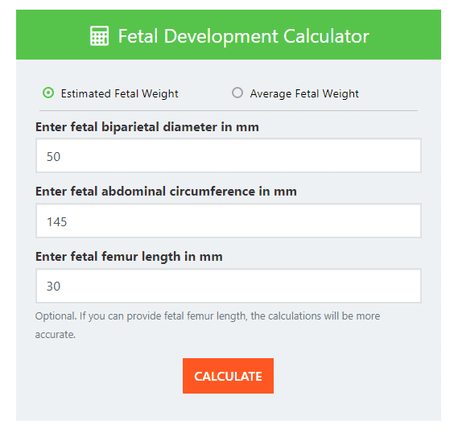The height and width of the screenshot is (429, 450).
Task: Focus the biparietal diameter input field
Action: tap(228, 156)
